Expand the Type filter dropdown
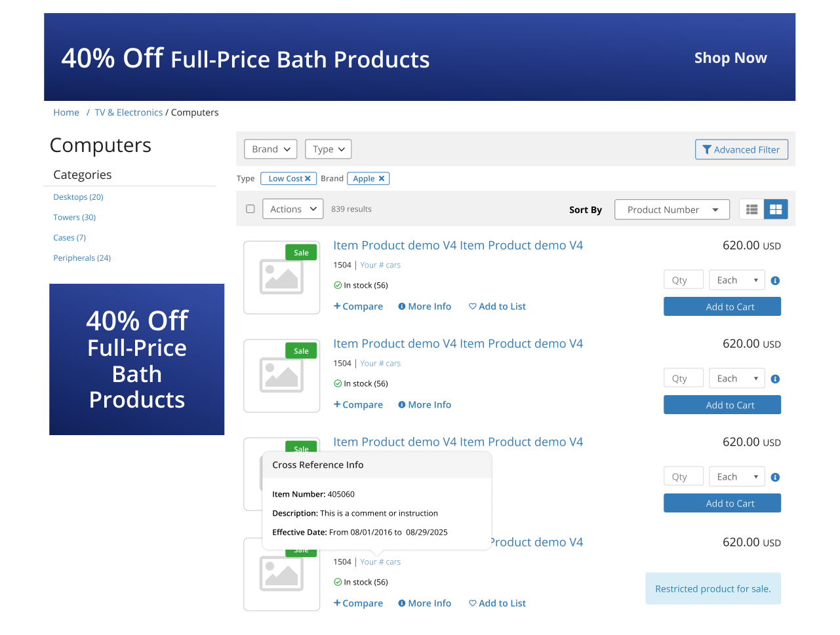The width and height of the screenshot is (840, 635). pyautogui.click(x=329, y=149)
